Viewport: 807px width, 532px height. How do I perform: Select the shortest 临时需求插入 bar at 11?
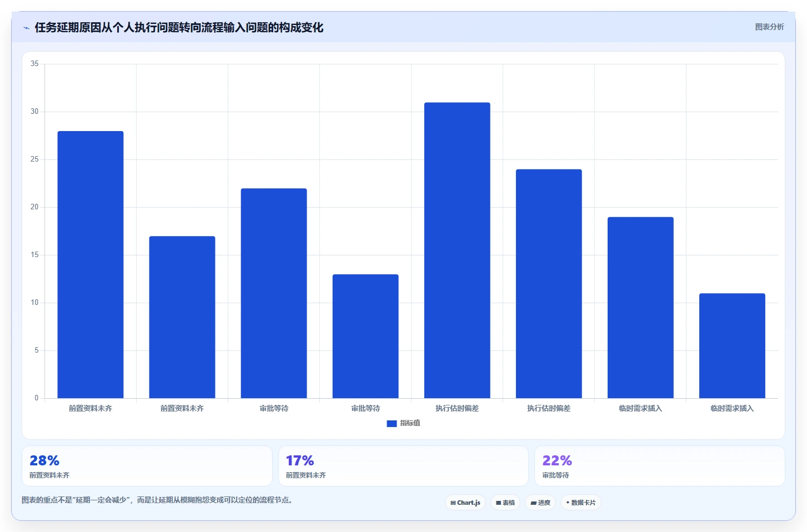pyautogui.click(x=732, y=345)
